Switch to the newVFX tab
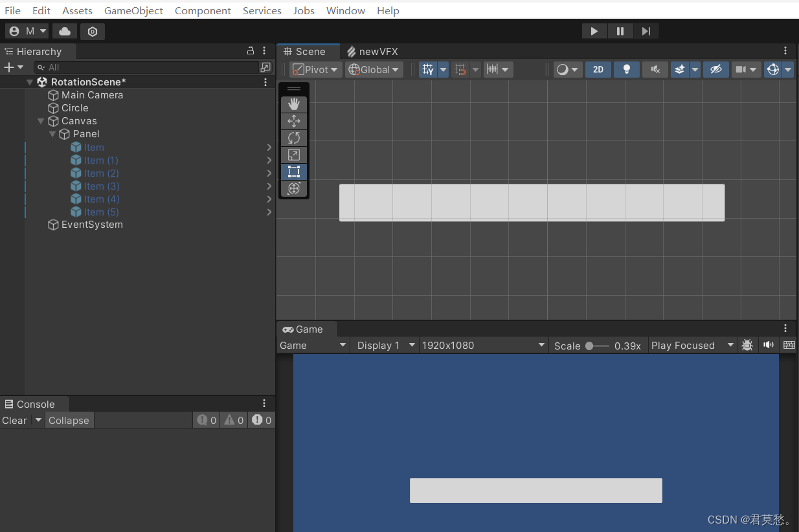Image resolution: width=799 pixels, height=532 pixels. (372, 52)
